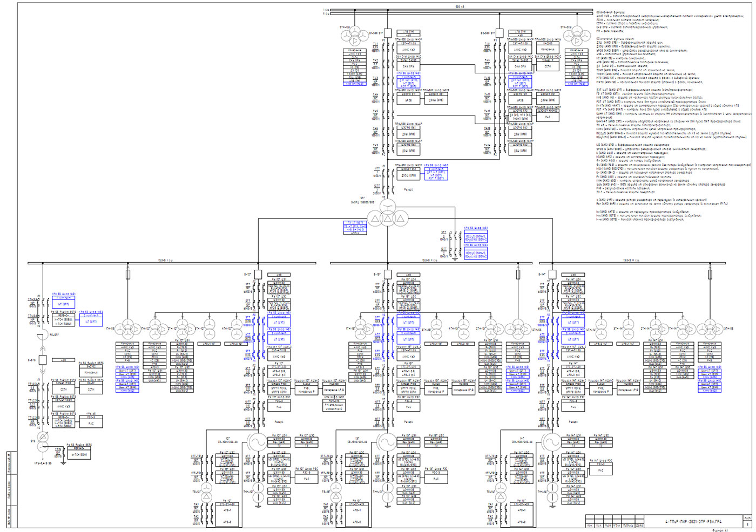Viewport: 756px width, 532px height.
Task: Click the ground symbol next to the STS transformer
Action: coord(64,463)
